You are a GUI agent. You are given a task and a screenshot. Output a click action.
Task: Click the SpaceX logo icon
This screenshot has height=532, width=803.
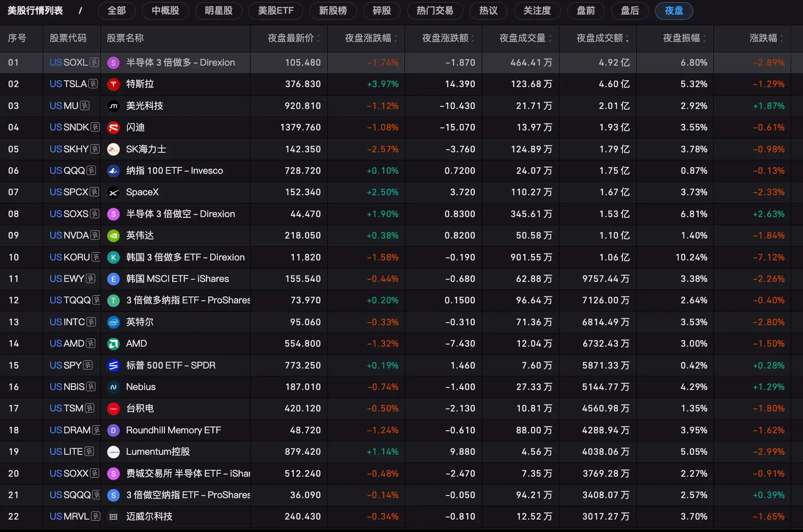tap(113, 192)
